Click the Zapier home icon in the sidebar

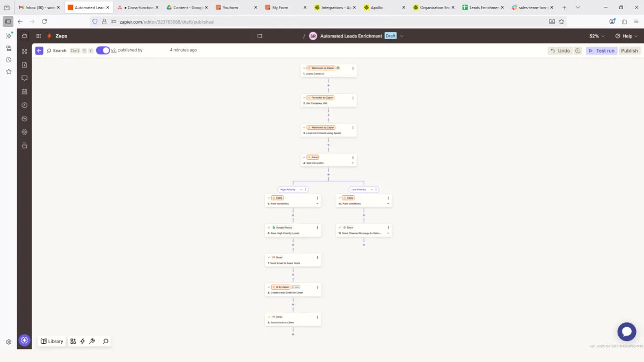[24, 36]
